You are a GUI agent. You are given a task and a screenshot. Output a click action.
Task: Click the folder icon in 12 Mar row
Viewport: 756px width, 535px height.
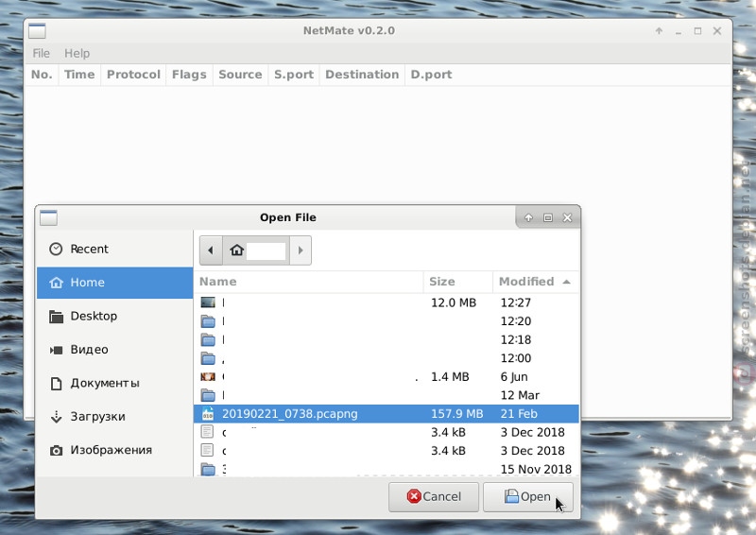tap(208, 396)
